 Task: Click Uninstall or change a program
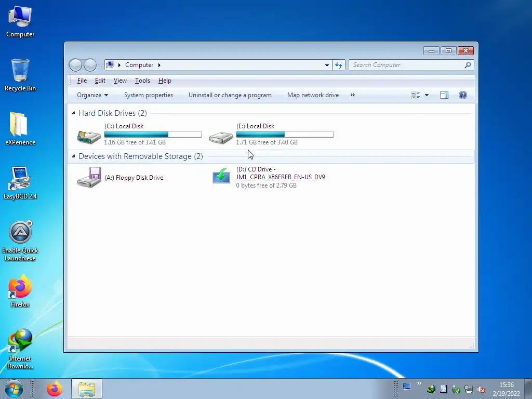(230, 95)
